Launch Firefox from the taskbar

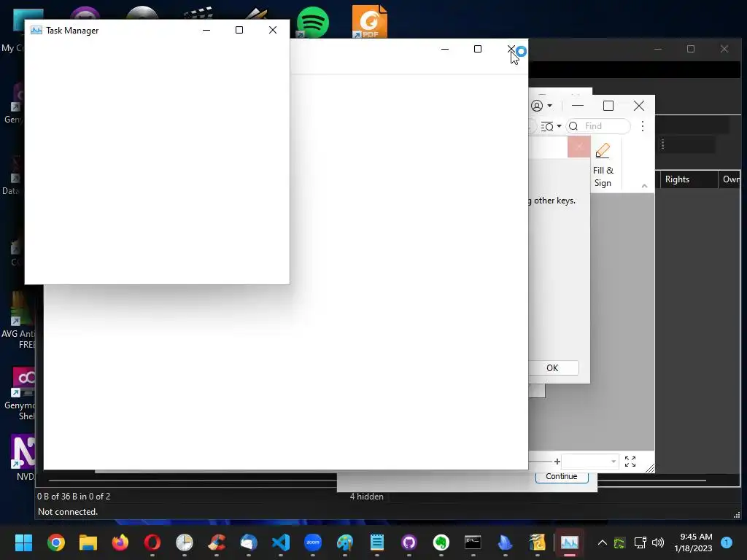pos(120,542)
